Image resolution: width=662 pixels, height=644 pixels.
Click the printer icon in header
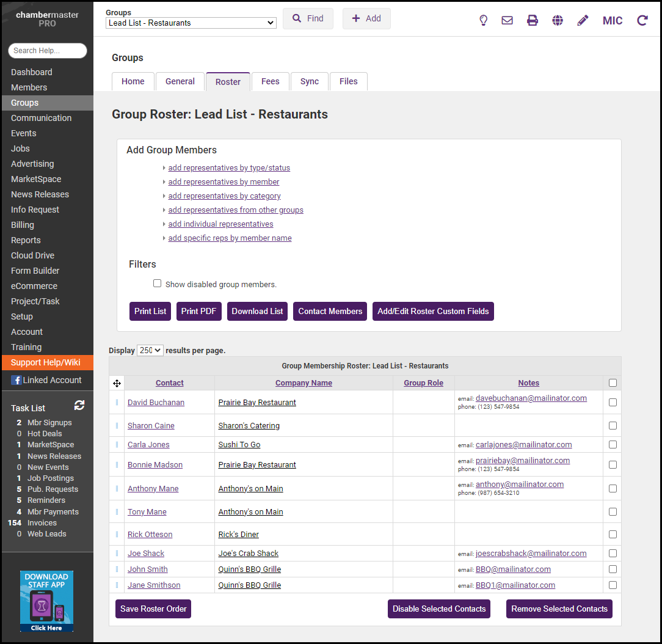pos(533,20)
